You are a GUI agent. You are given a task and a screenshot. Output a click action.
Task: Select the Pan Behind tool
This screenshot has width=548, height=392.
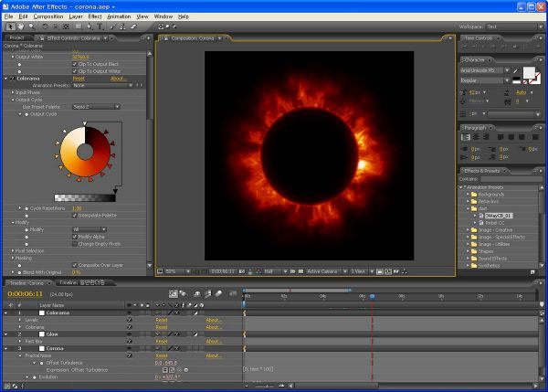click(67, 26)
